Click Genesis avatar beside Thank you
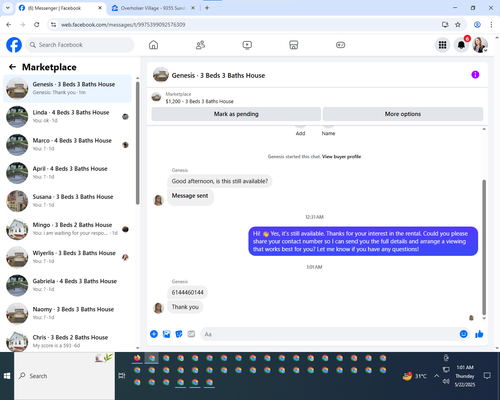The width and height of the screenshot is (500, 400). point(158,308)
